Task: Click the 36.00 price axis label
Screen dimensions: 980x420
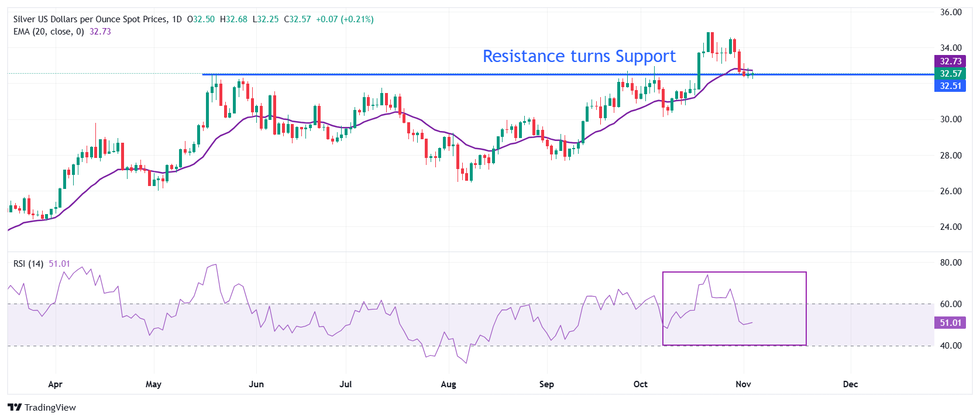Action: 950,12
